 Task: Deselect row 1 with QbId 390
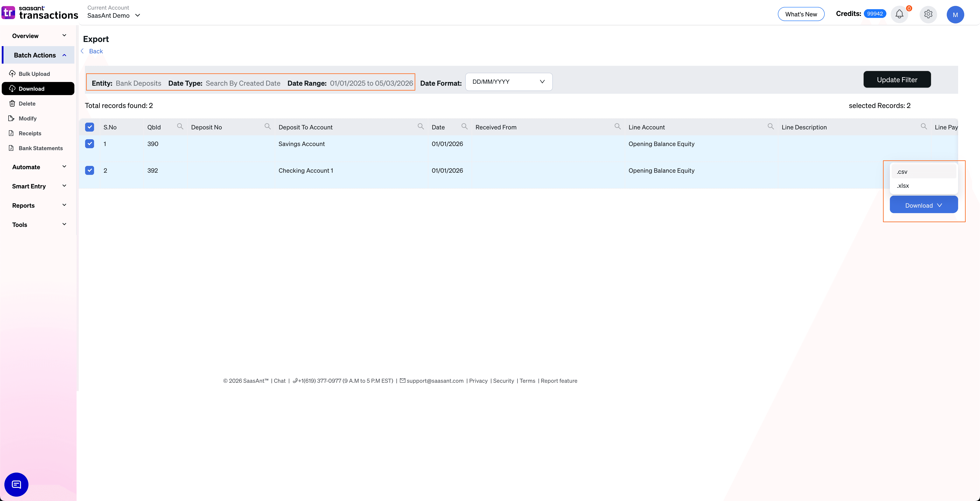pyautogui.click(x=89, y=144)
